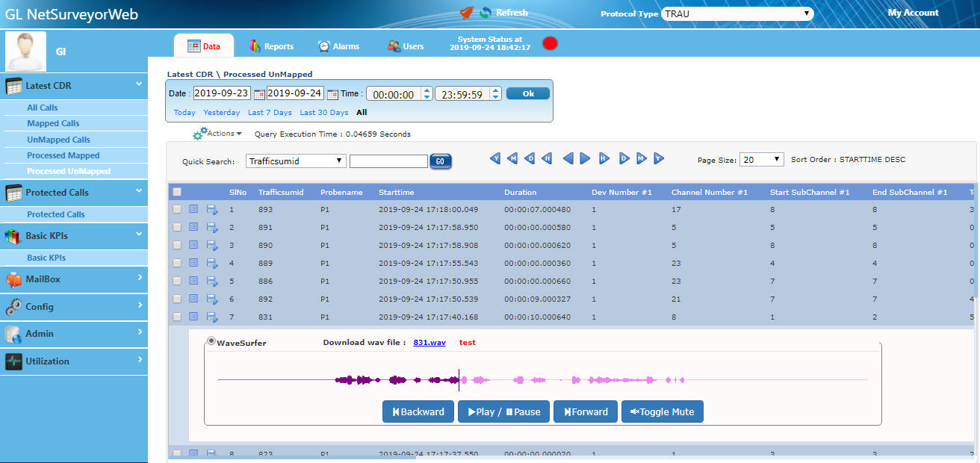Collapse the Latest CDR sidebar section
The height and width of the screenshot is (463, 980).
73,86
